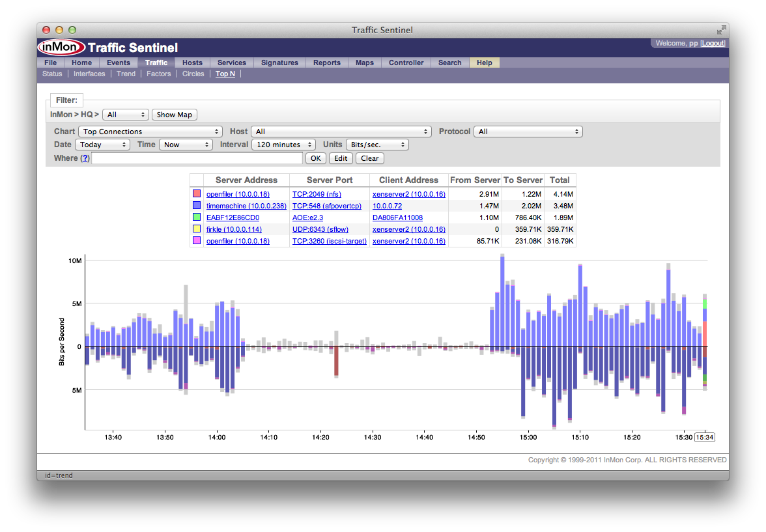Image resolution: width=766 pixels, height=532 pixels.
Task: Open the zone dropdown set to All
Action: coord(126,115)
